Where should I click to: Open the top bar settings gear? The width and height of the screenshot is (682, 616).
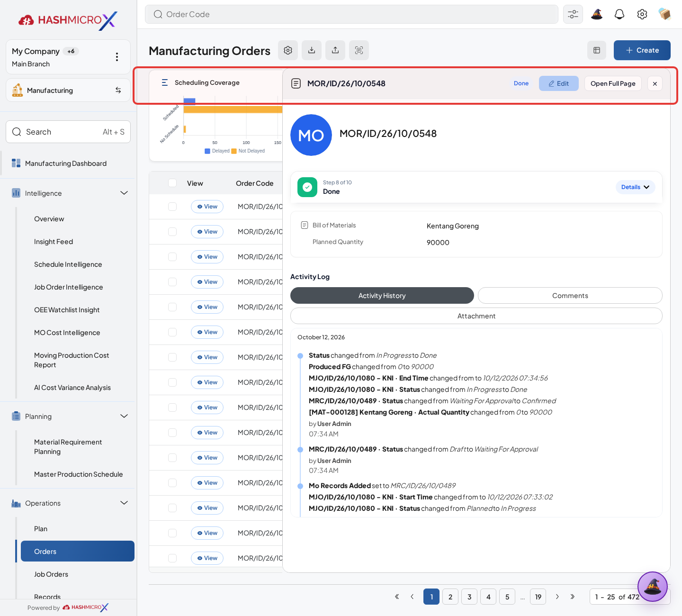(642, 14)
